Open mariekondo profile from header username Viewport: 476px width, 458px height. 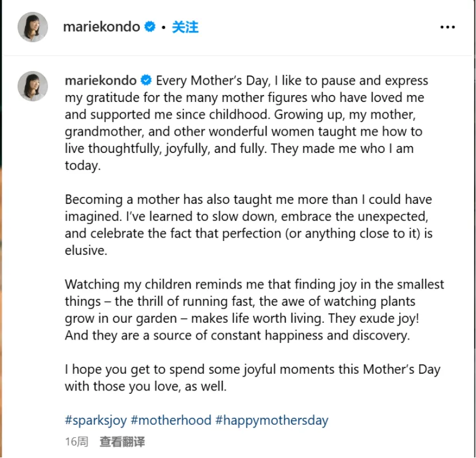click(101, 27)
